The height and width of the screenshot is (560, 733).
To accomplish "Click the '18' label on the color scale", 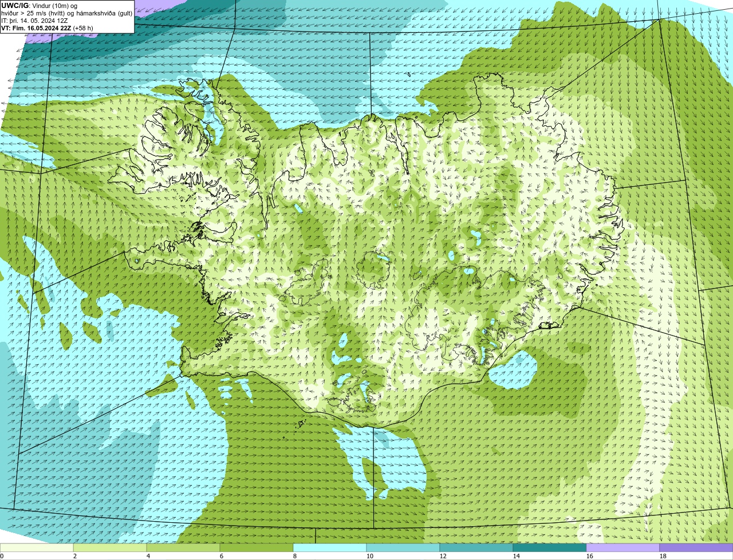I will (663, 556).
